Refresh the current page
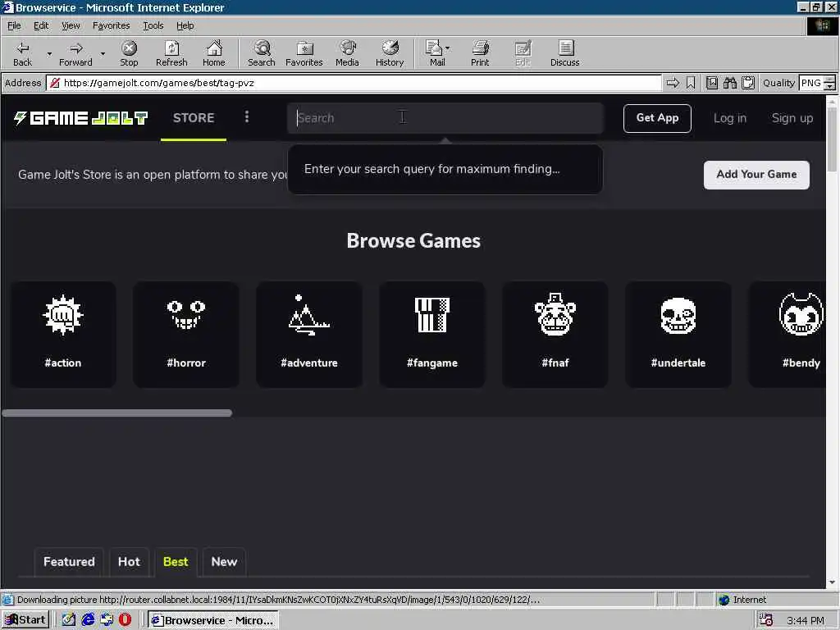 171,53
